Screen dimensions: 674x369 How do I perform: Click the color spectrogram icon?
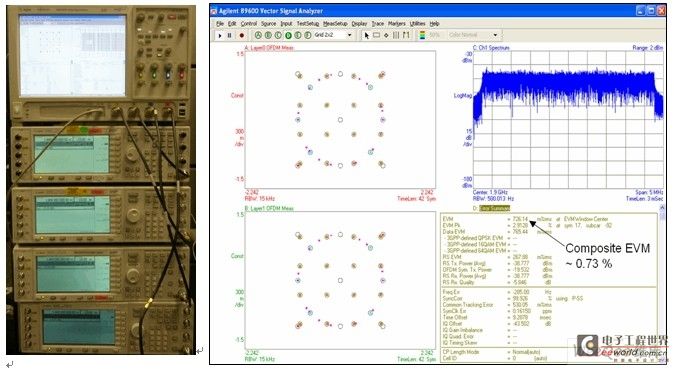[422, 35]
